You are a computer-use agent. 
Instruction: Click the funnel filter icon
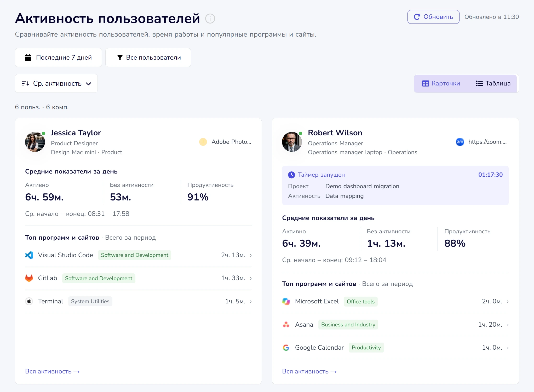tap(120, 57)
